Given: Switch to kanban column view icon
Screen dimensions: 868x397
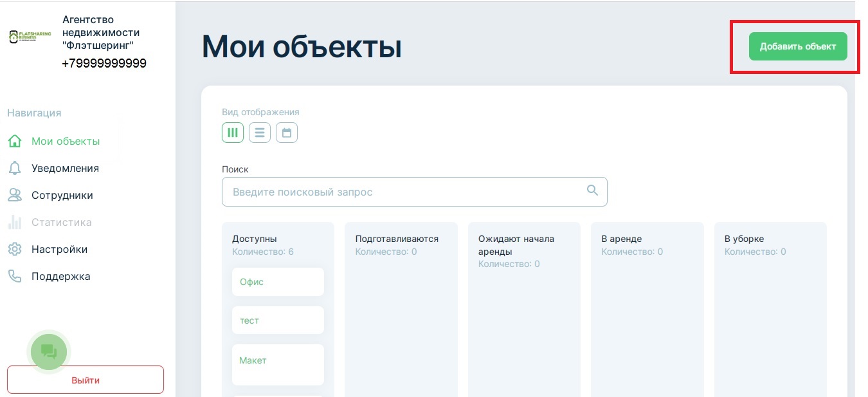Looking at the screenshot, I should point(233,133).
